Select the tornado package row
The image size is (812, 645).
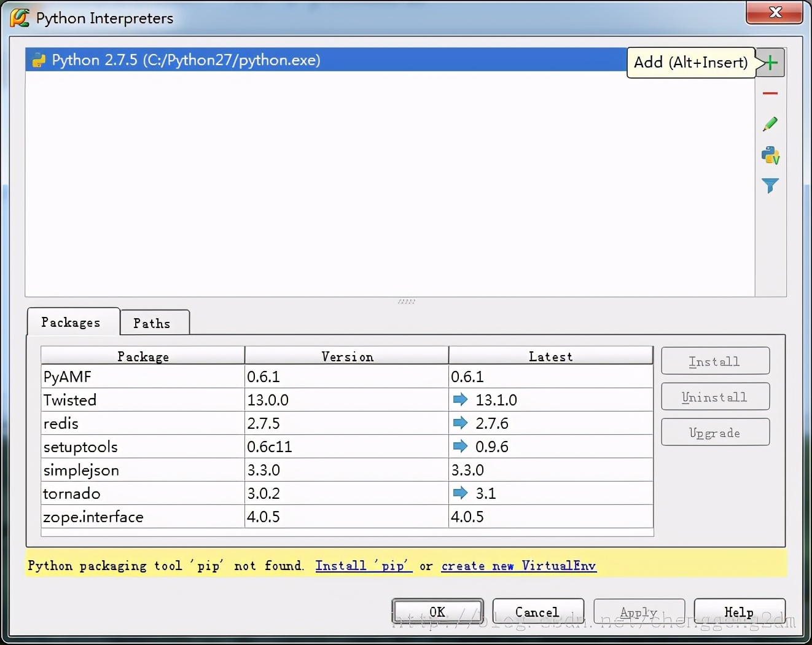pyautogui.click(x=142, y=493)
